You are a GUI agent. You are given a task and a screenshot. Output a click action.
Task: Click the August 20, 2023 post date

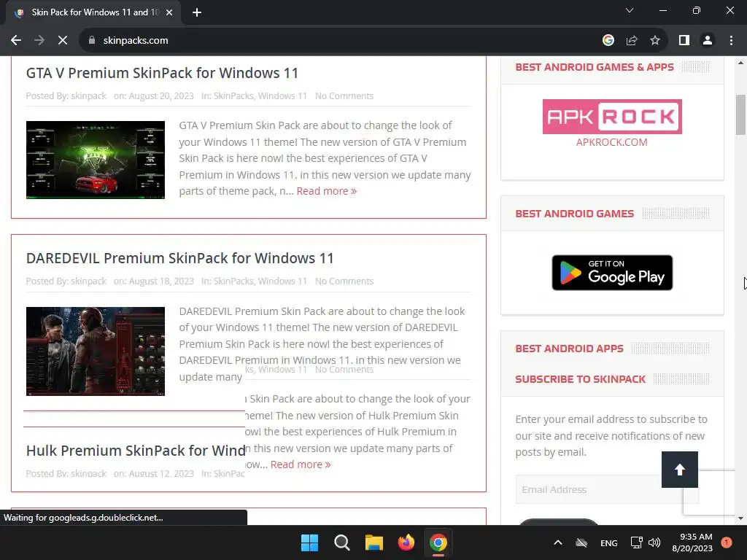(161, 96)
